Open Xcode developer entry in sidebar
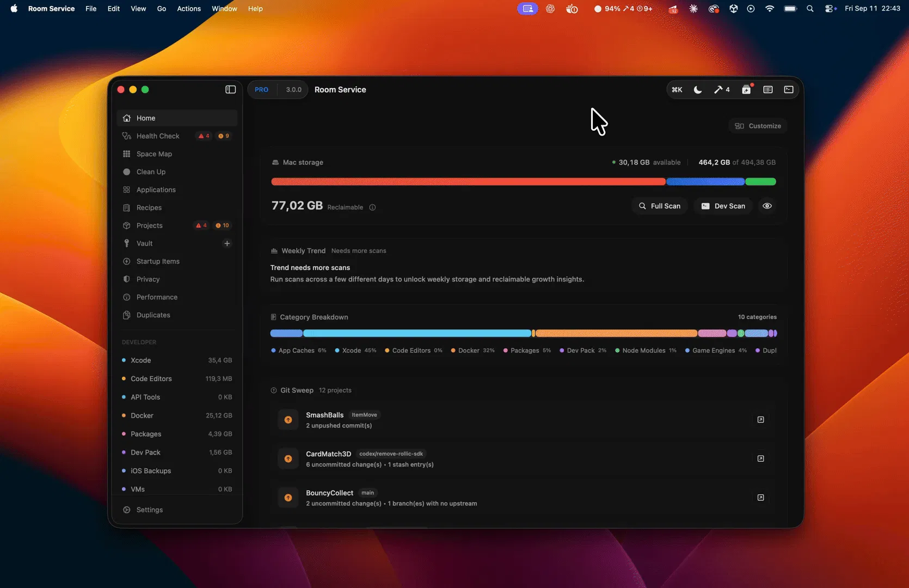Viewport: 909px width, 588px height. (177, 360)
